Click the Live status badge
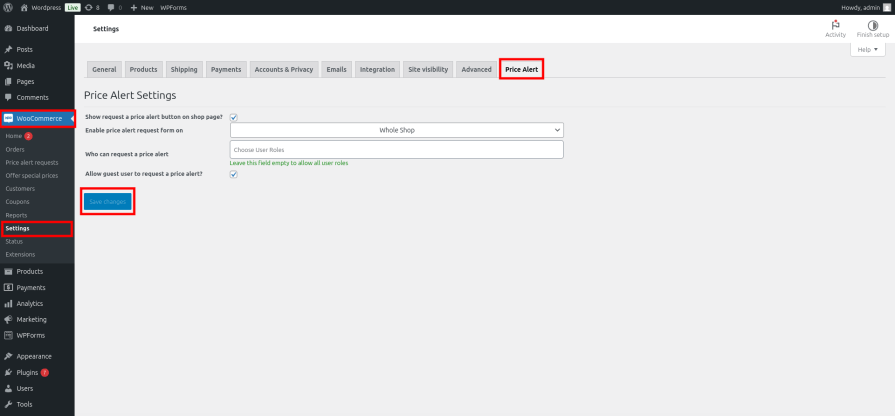The height and width of the screenshot is (416, 895). pos(72,8)
